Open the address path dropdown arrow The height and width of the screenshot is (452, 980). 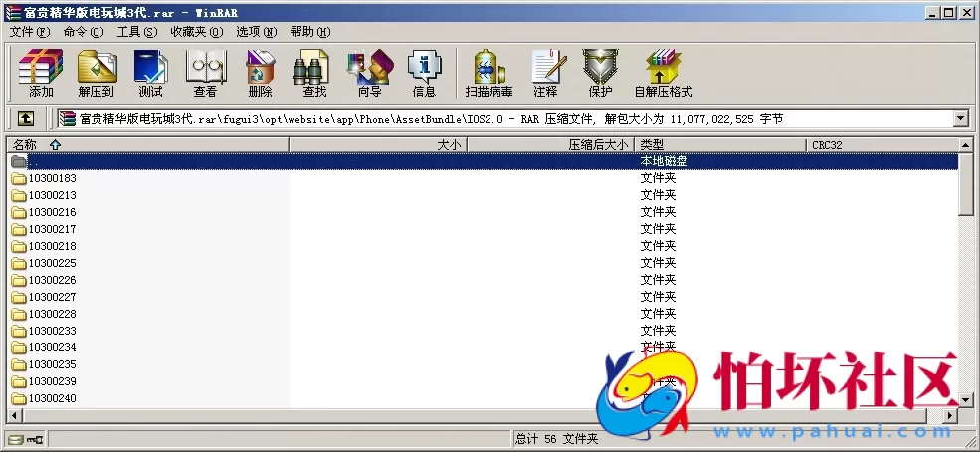coord(961,118)
